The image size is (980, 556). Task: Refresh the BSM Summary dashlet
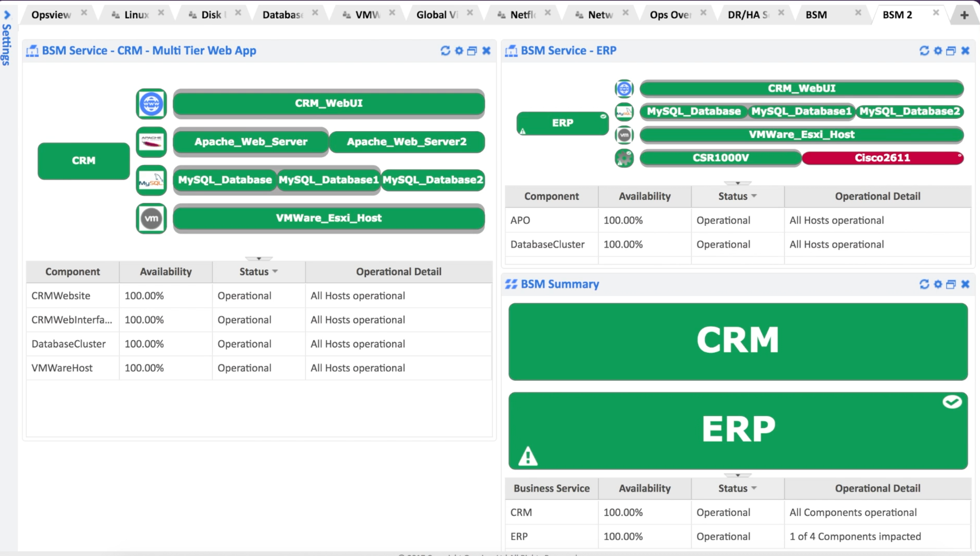tap(924, 284)
